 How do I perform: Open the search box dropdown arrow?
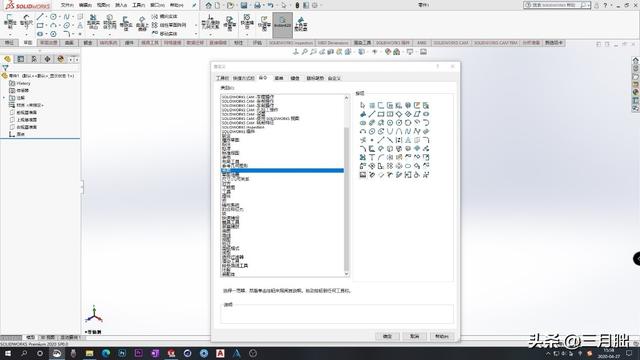tap(589, 5)
